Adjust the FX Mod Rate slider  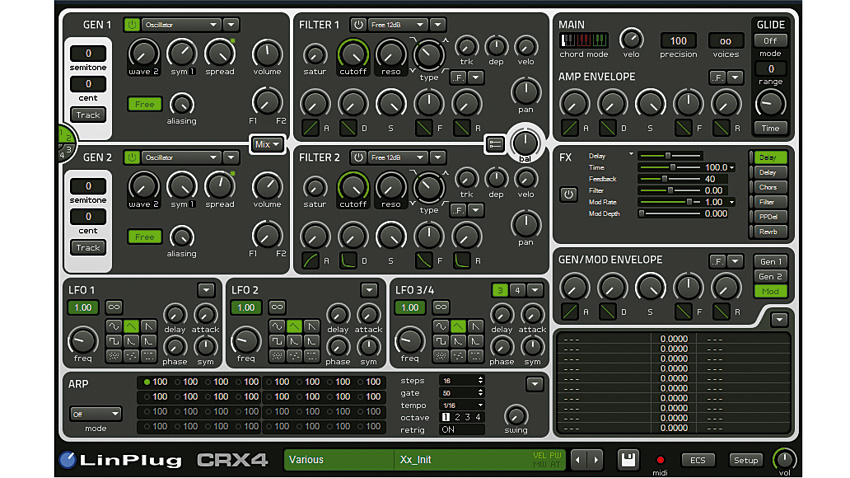coord(669,202)
